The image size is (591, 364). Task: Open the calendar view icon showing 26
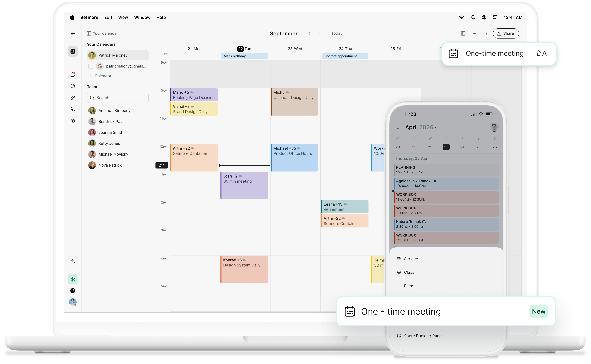coord(73,52)
